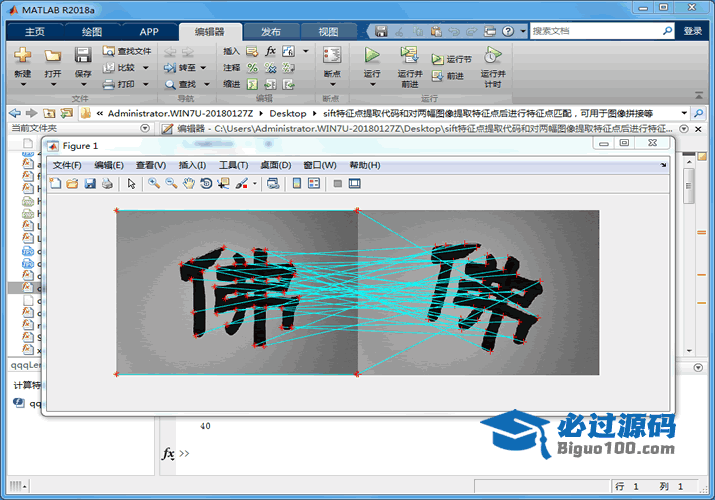Image resolution: width=715 pixels, height=500 pixels.
Task: Select the Zoom Out tool in Figure
Action: pos(171,184)
